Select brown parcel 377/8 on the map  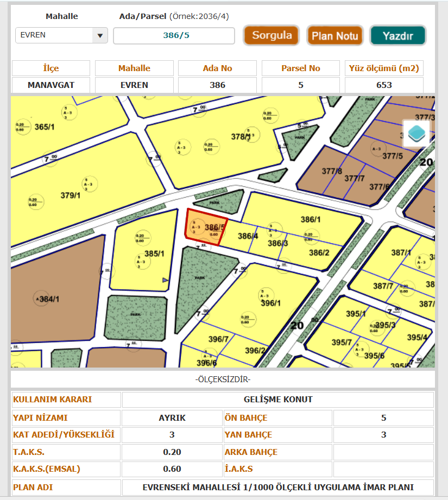pyautogui.click(x=331, y=172)
